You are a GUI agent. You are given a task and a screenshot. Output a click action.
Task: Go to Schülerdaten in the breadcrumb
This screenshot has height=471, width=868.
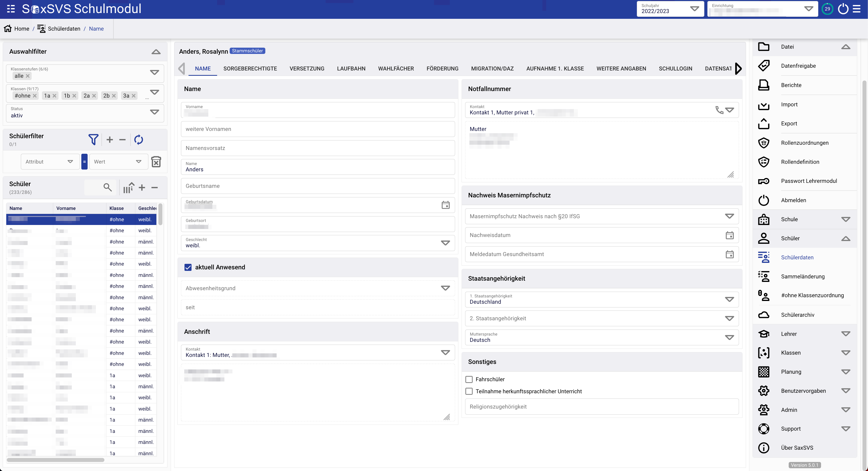tap(64, 29)
